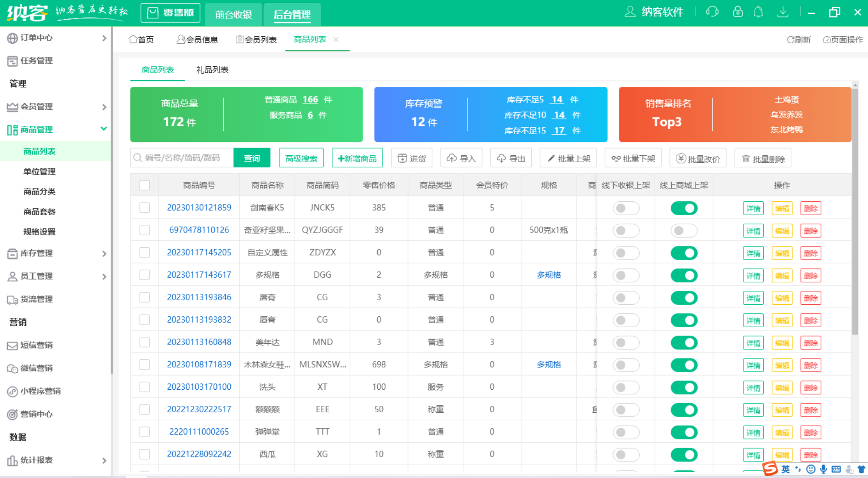Click the customer service headset icon
Image resolution: width=868 pixels, height=478 pixels.
[712, 11]
